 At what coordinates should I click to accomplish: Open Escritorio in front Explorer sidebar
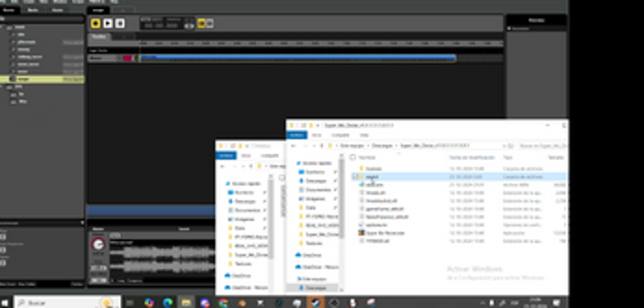point(315,172)
